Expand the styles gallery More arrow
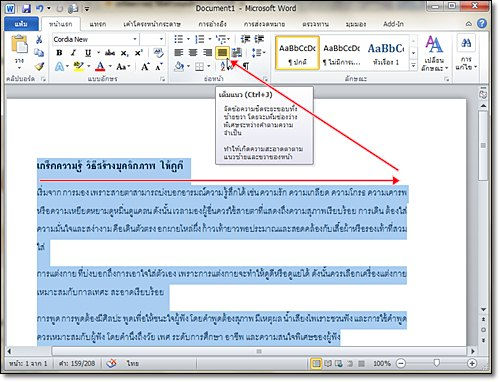Viewport: 500px width, 382px height. (413, 66)
